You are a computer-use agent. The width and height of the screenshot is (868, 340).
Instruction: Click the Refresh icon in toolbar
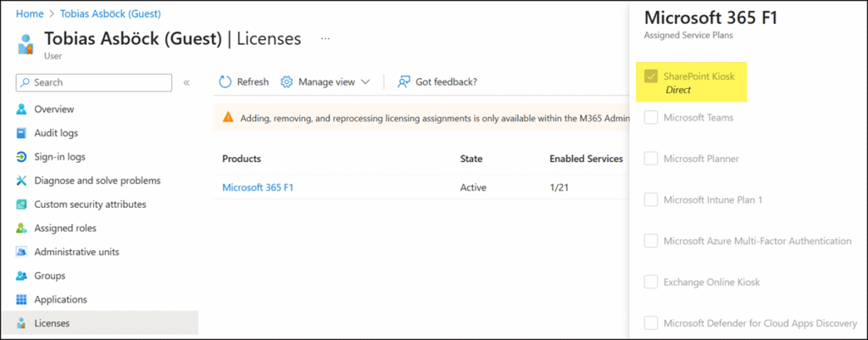tap(225, 82)
